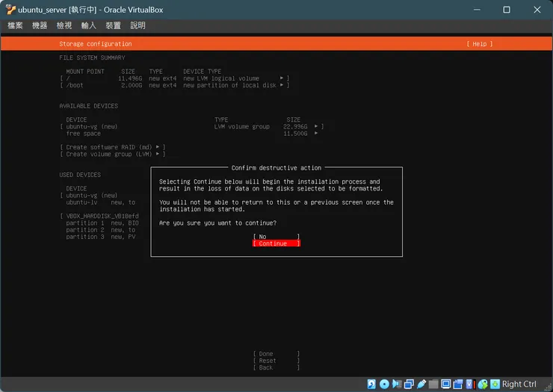This screenshot has width=553, height=392.
Task: Expand the ubuntu-vg available device entry
Action: point(317,127)
